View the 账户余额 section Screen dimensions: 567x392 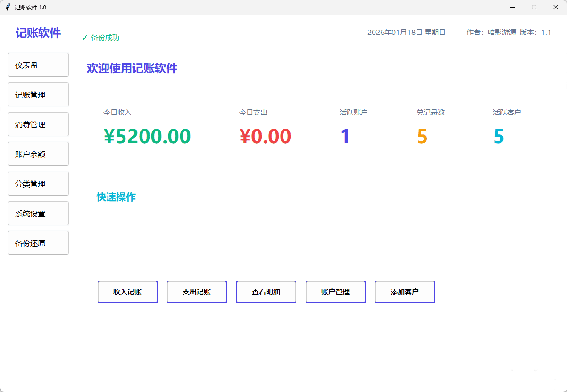click(38, 154)
